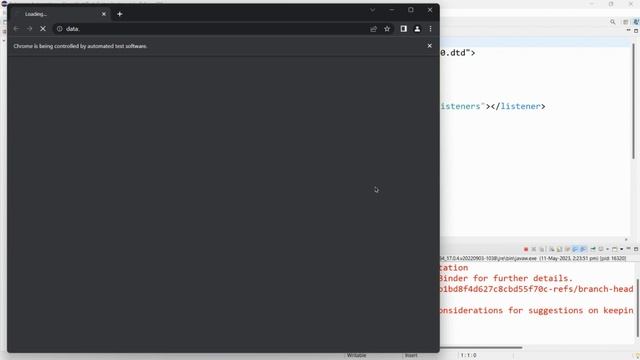Close the Eclipse window
This screenshot has height=360, width=640.
tap(631, 4)
